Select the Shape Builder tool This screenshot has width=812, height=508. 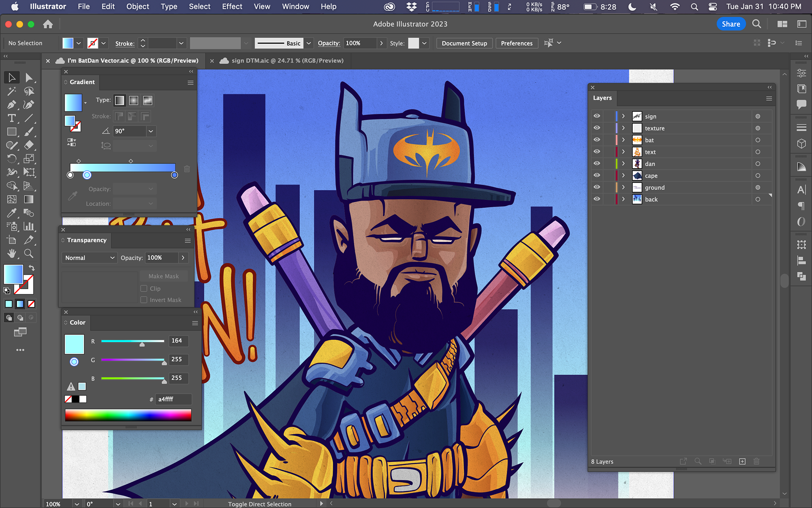12,186
